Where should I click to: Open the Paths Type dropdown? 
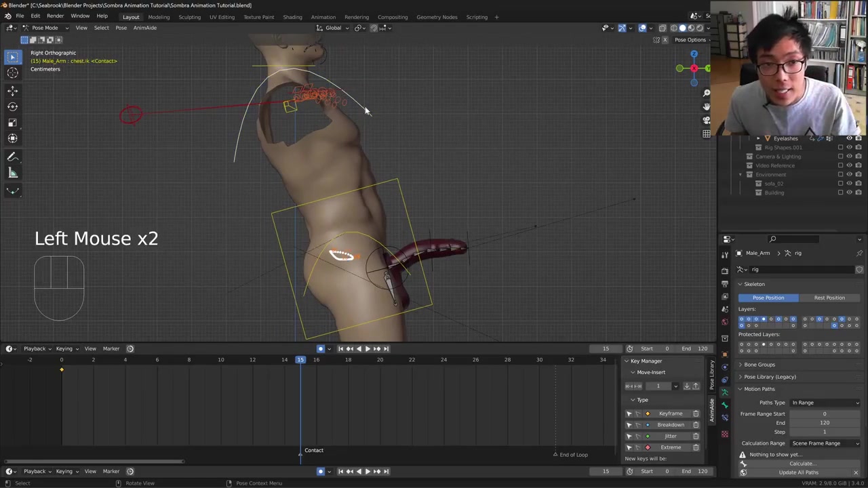(x=825, y=403)
